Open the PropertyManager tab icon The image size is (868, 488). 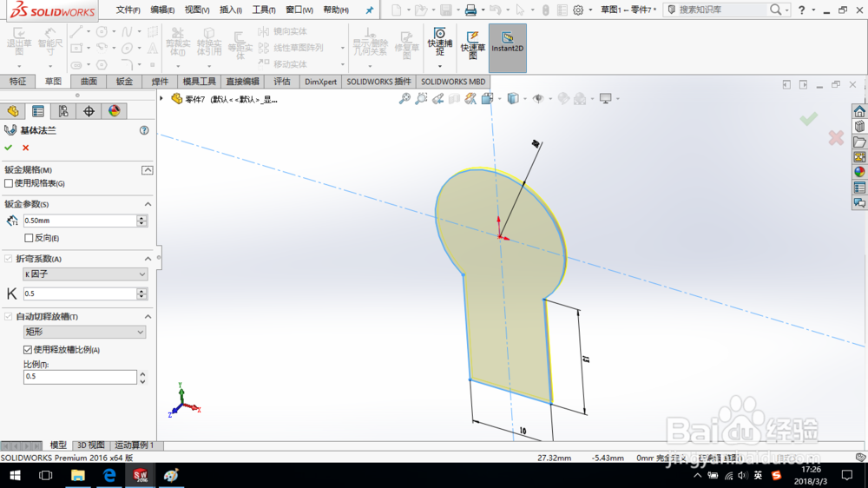click(38, 111)
